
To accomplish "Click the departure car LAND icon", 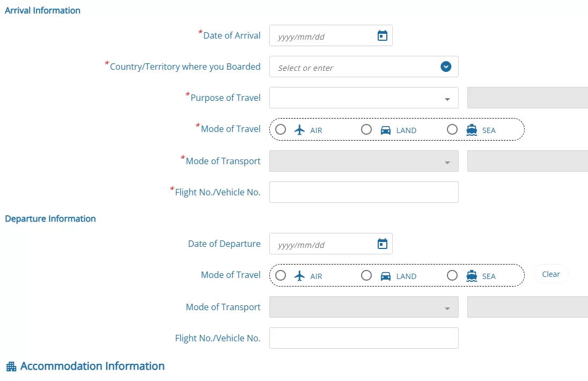I will (x=386, y=276).
